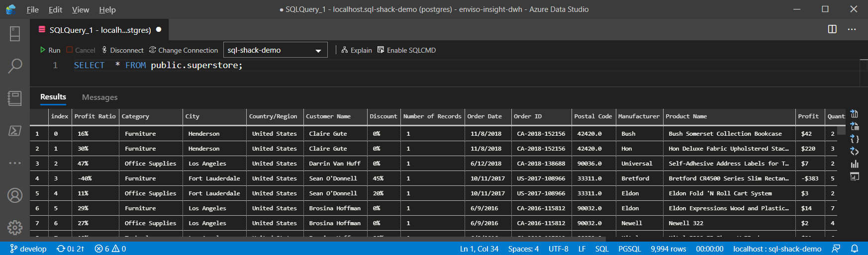Viewport: 868px width, 255px height.
Task: Click the notifications bell in status bar
Action: [x=854, y=249]
